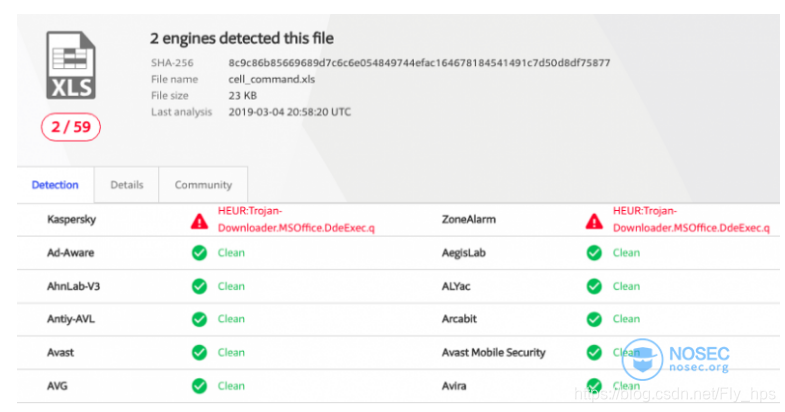This screenshot has width=785, height=412.
Task: Click the SHA-256 hash value
Action: [419, 63]
